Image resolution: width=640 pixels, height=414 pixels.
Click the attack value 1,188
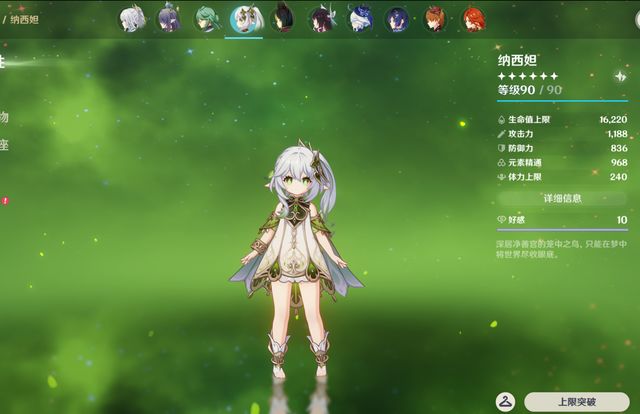coord(617,134)
